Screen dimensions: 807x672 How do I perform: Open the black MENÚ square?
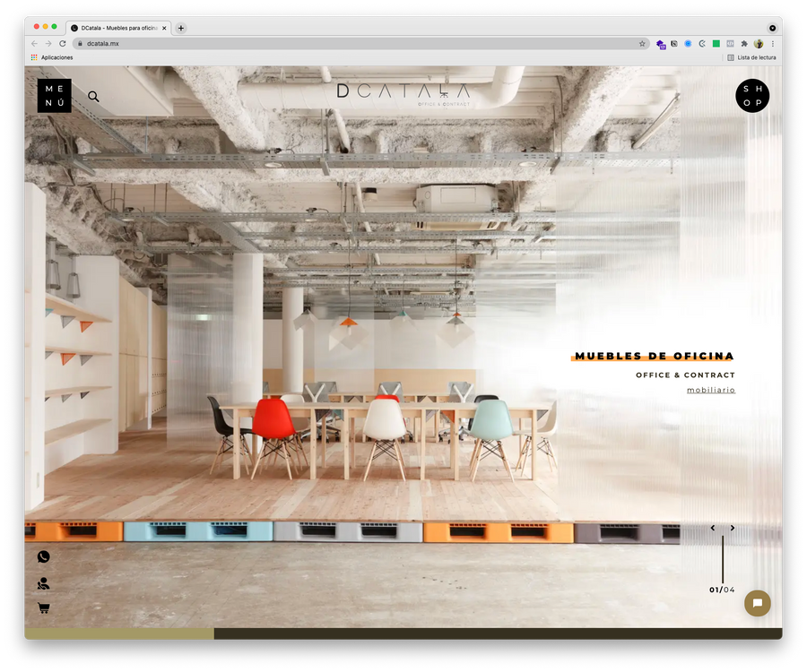tap(54, 96)
